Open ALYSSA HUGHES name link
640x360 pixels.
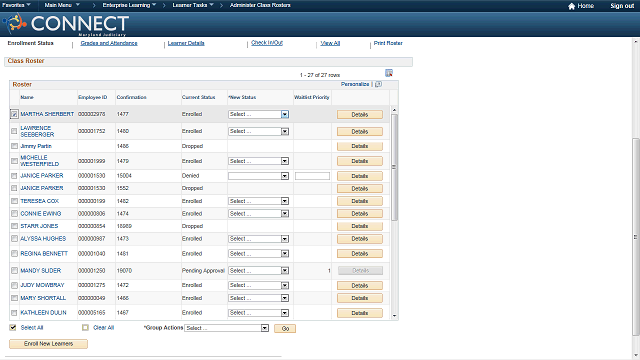(43, 238)
